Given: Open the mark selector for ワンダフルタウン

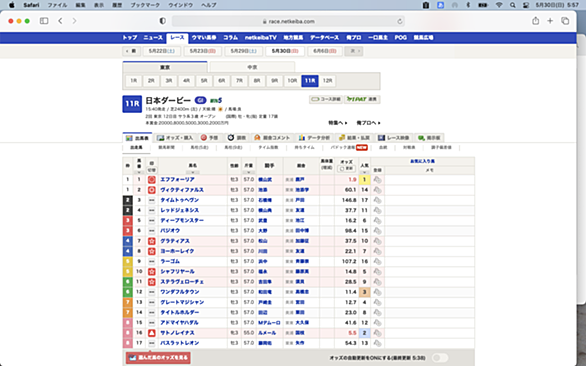Looking at the screenshot, I should [x=151, y=292].
